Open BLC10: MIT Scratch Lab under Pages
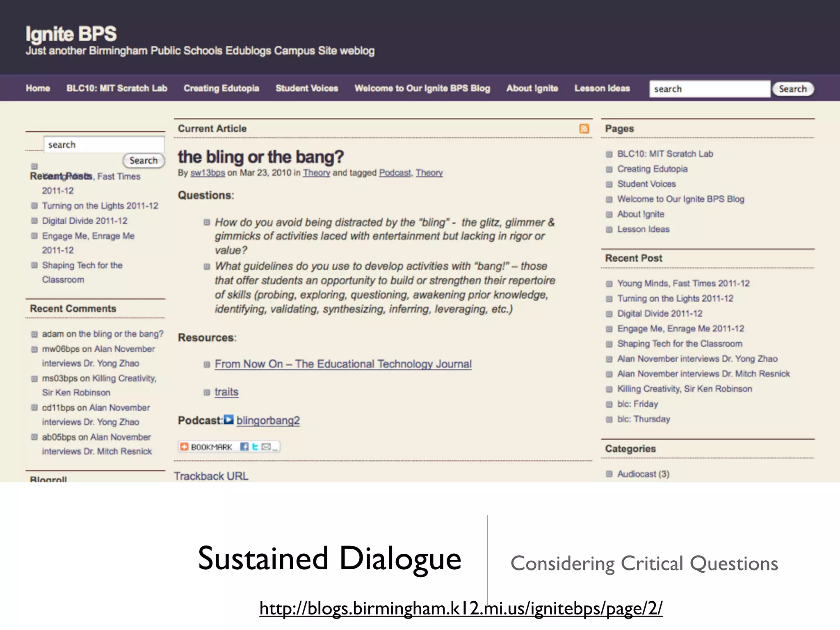The width and height of the screenshot is (840, 630). (665, 154)
